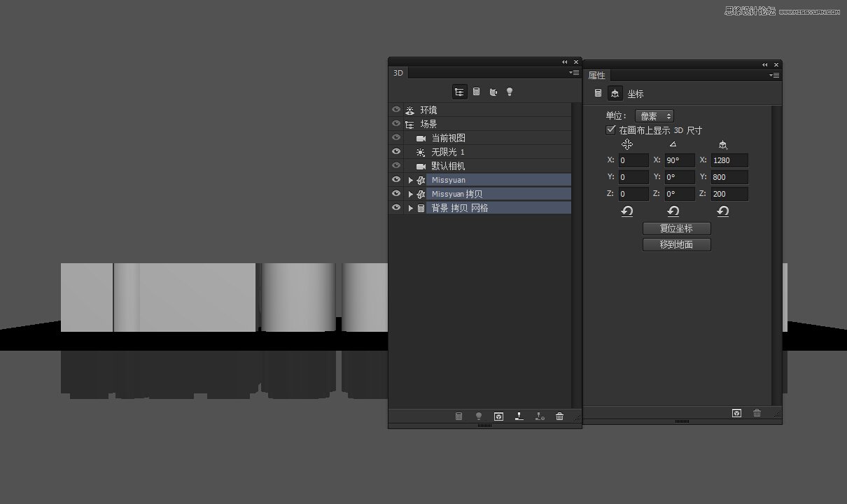Reset the rotation angles with reset arrow

click(673, 211)
